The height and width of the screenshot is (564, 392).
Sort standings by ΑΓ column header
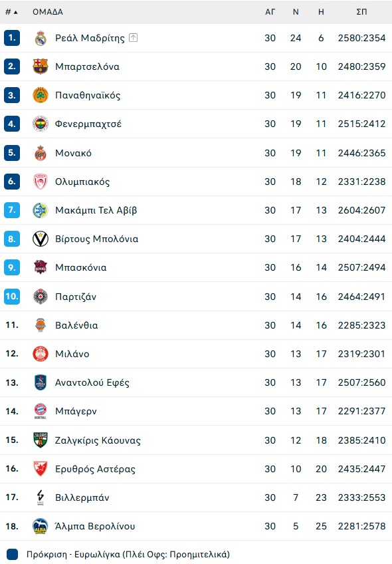(270, 12)
